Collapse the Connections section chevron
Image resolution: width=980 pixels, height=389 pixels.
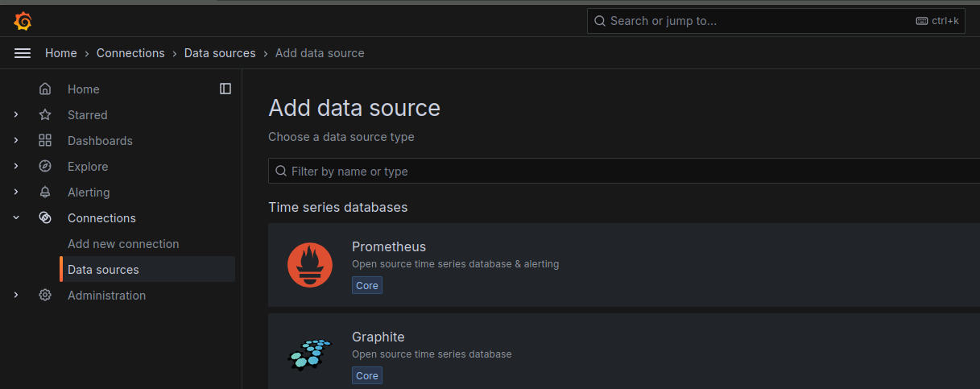16,218
